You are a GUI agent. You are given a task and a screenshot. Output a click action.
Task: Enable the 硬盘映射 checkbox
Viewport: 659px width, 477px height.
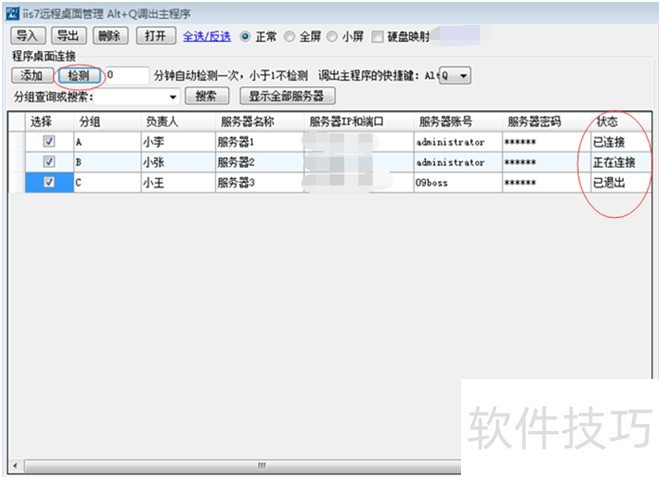coord(377,37)
